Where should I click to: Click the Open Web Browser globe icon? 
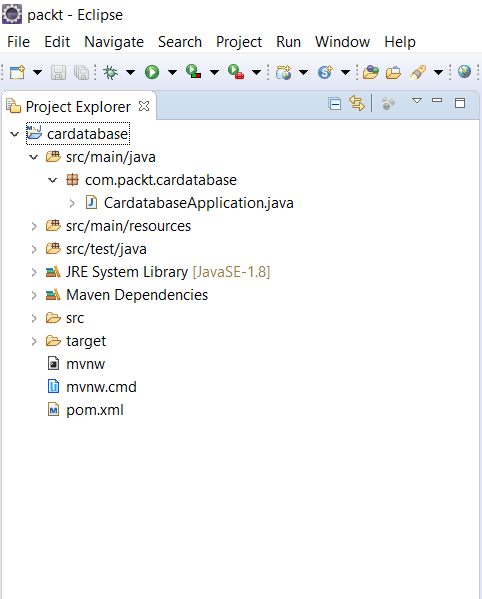(464, 71)
